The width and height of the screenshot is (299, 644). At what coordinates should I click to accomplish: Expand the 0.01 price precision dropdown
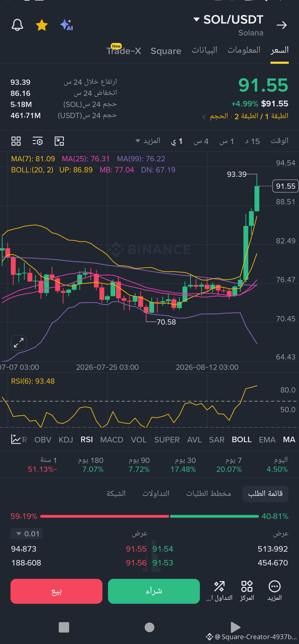[27, 534]
